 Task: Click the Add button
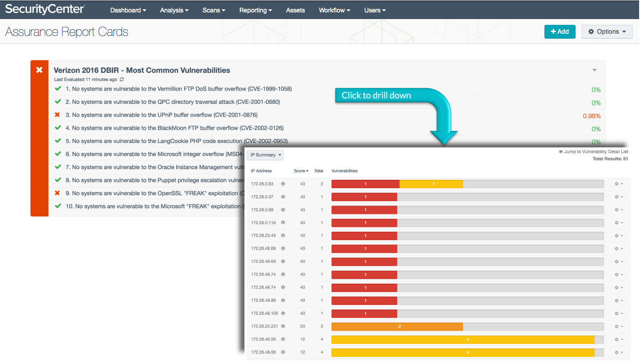pyautogui.click(x=560, y=32)
